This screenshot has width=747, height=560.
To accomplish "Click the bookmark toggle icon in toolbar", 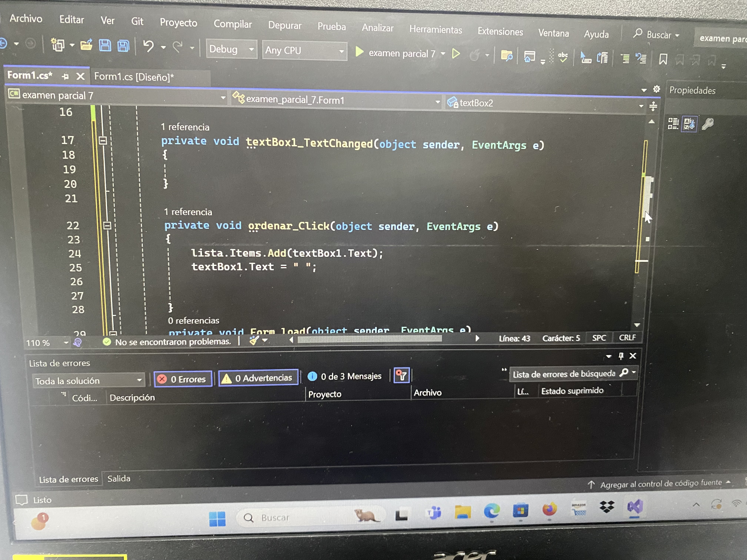I will [x=663, y=59].
